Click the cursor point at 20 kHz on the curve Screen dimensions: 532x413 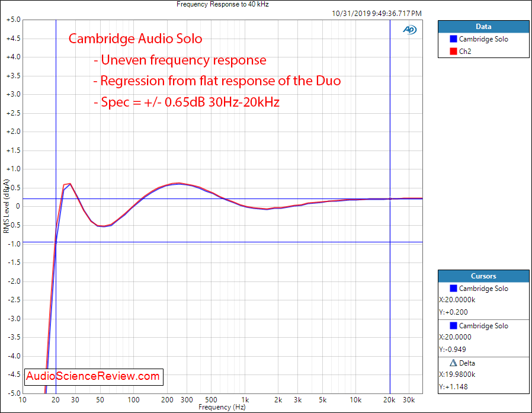click(390, 199)
